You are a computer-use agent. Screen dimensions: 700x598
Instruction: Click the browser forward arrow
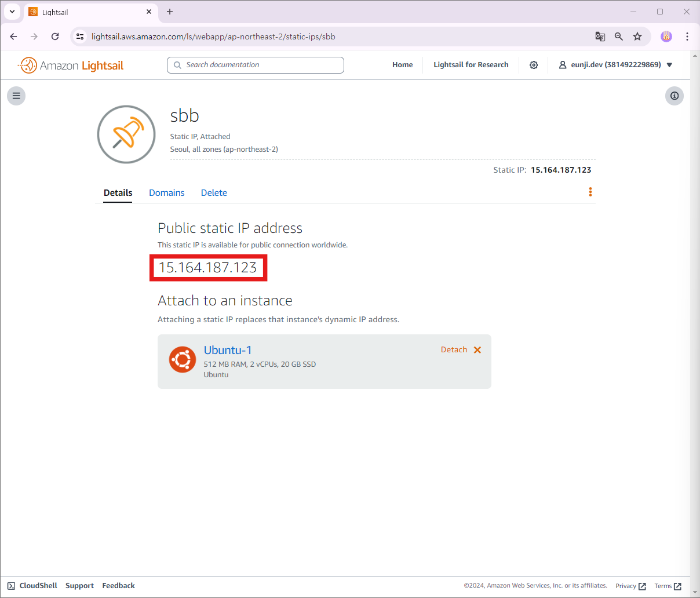(x=34, y=37)
